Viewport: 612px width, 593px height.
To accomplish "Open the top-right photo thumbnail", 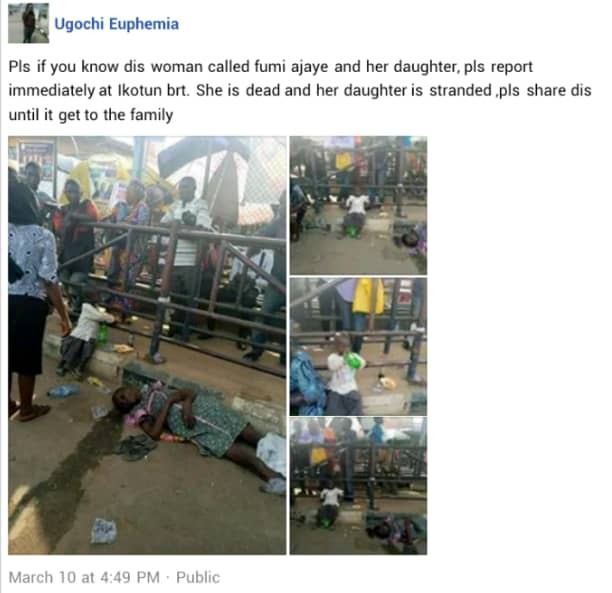I will tap(358, 205).
